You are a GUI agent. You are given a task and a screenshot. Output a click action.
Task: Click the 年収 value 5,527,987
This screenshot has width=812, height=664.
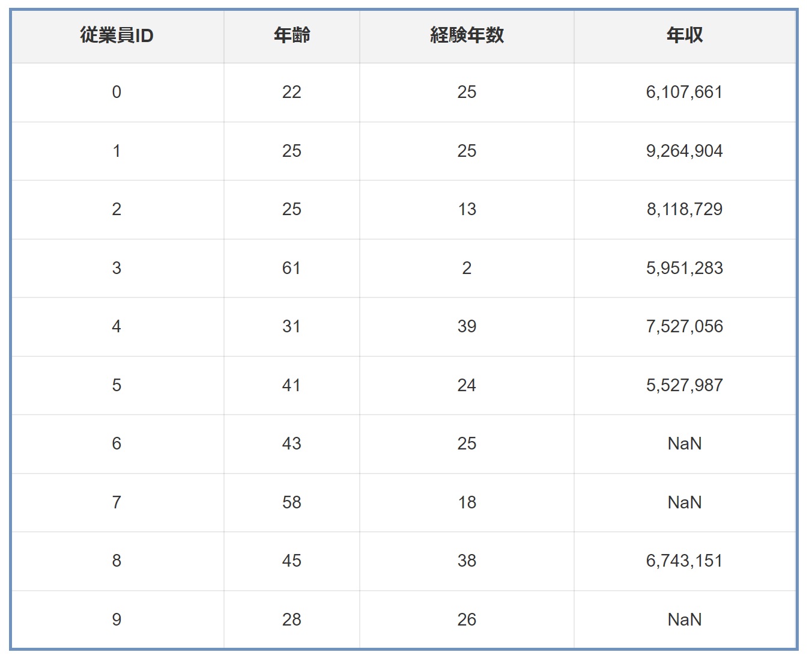pos(685,385)
